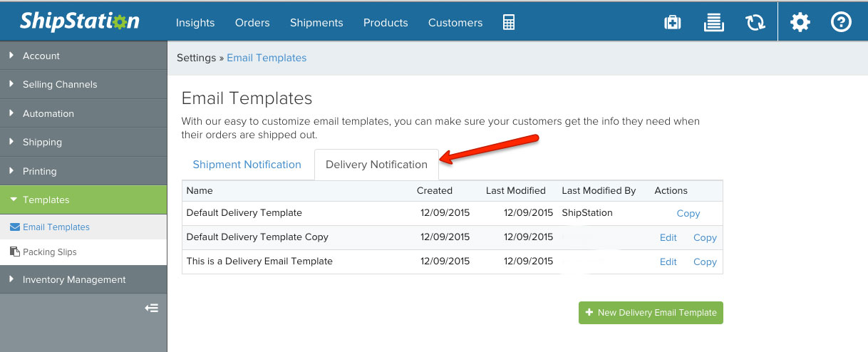
Task: Collapse the Templates sidebar section
Action: pyautogui.click(x=46, y=200)
